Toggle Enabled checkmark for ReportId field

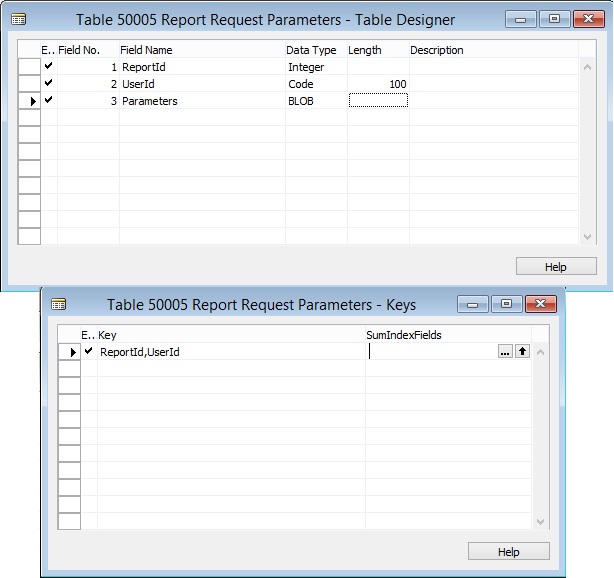coord(49,66)
